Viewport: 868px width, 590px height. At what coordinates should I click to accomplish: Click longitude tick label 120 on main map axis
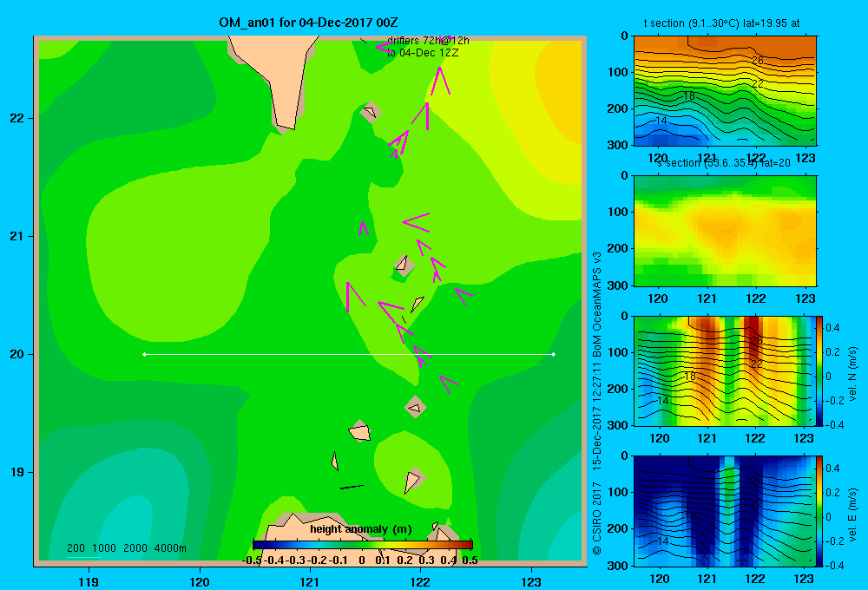point(200,581)
